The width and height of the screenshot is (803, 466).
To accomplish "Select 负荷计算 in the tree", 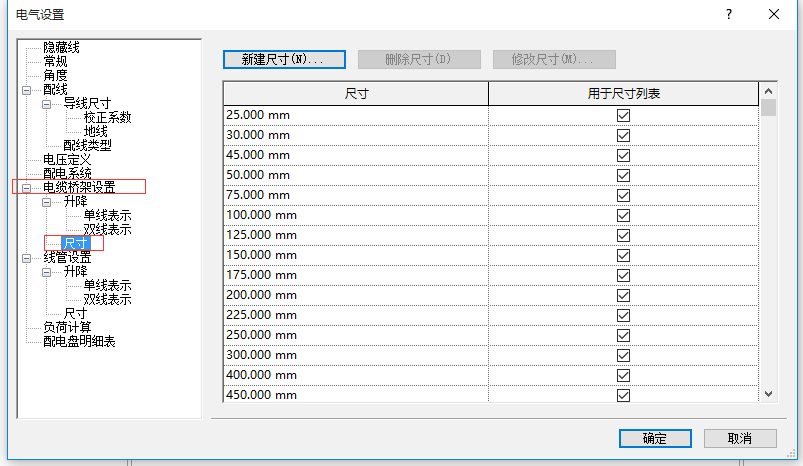I will point(67,327).
